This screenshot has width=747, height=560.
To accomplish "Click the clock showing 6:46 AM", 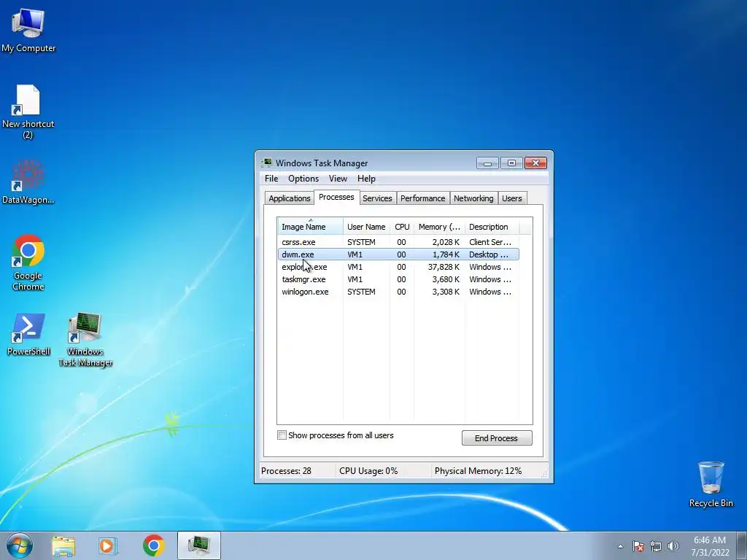I will click(710, 546).
